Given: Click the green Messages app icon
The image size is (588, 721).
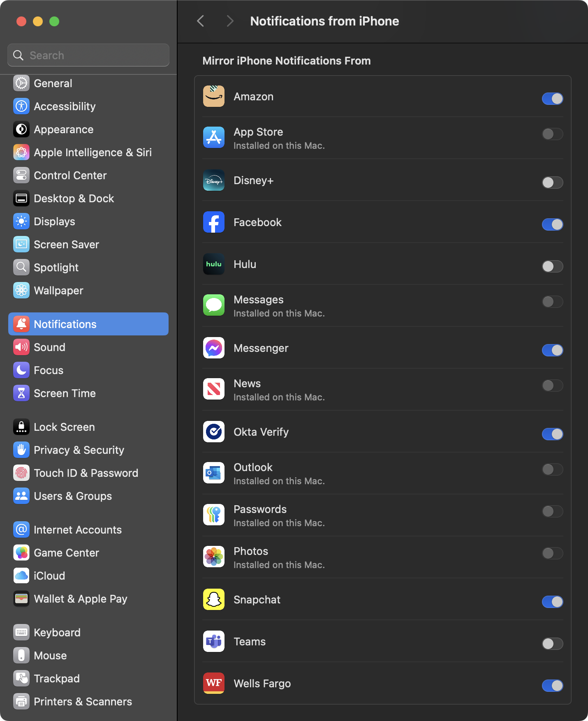Looking at the screenshot, I should tap(214, 305).
